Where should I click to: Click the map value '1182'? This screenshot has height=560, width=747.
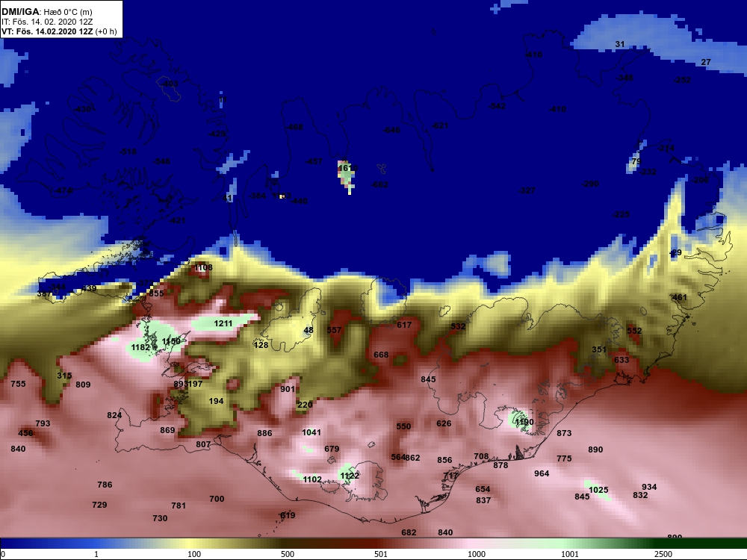[140, 347]
